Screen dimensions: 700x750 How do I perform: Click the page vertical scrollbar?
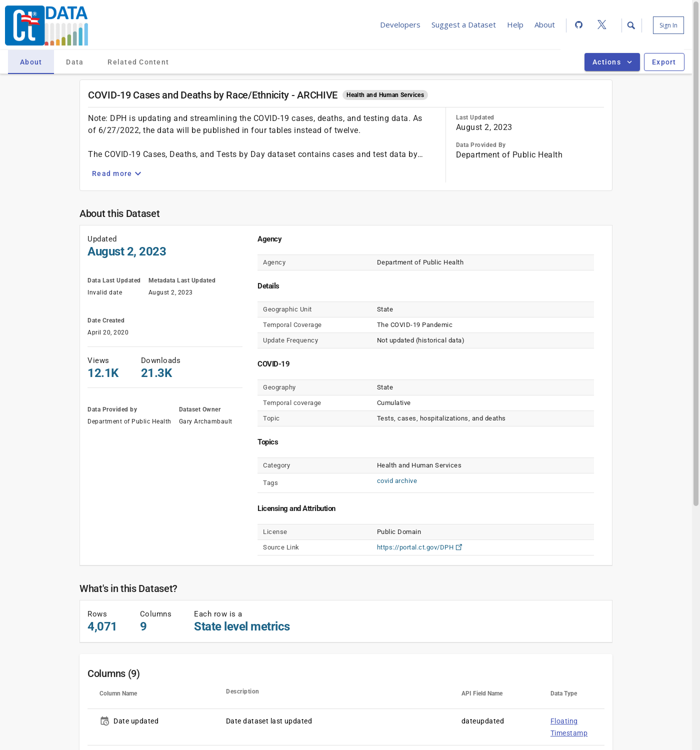tap(695, 250)
